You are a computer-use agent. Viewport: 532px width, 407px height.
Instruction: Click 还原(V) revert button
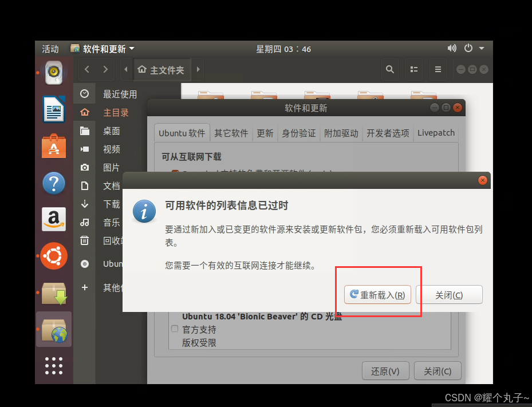pyautogui.click(x=385, y=371)
